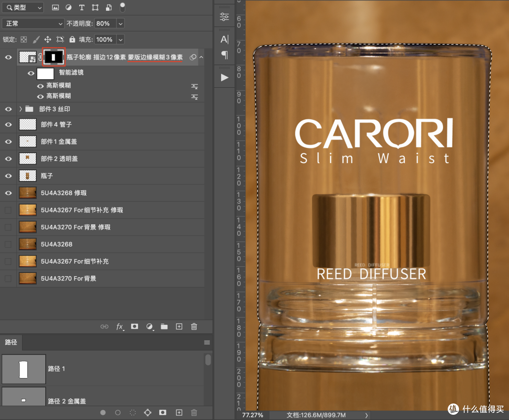Hide the 瓶子轮廓 描边12像素 layer

[8, 58]
